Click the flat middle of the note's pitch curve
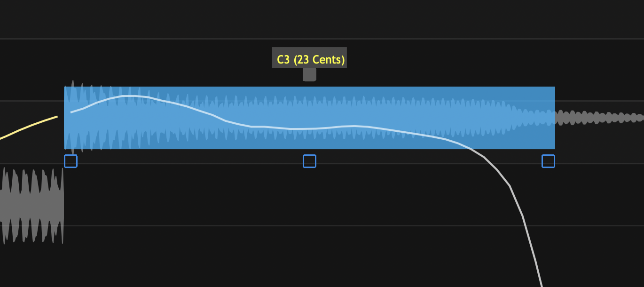This screenshot has width=644, height=287. point(301,128)
